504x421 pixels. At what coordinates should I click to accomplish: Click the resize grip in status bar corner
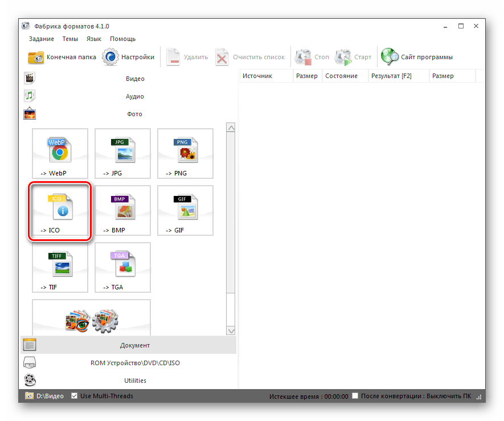pos(479,398)
